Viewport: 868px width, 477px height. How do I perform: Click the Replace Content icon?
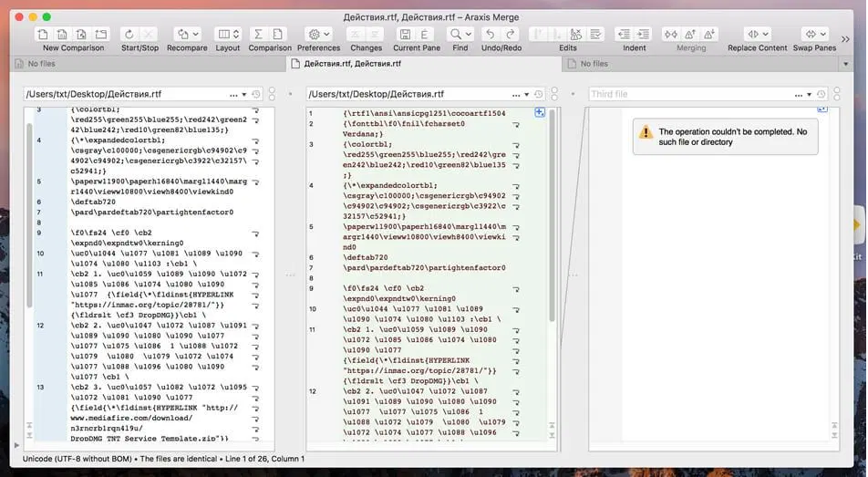[x=757, y=34]
